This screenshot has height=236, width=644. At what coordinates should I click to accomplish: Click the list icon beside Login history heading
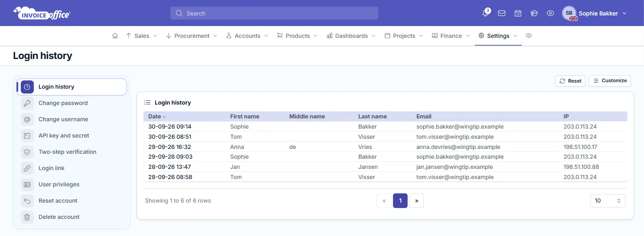(147, 103)
